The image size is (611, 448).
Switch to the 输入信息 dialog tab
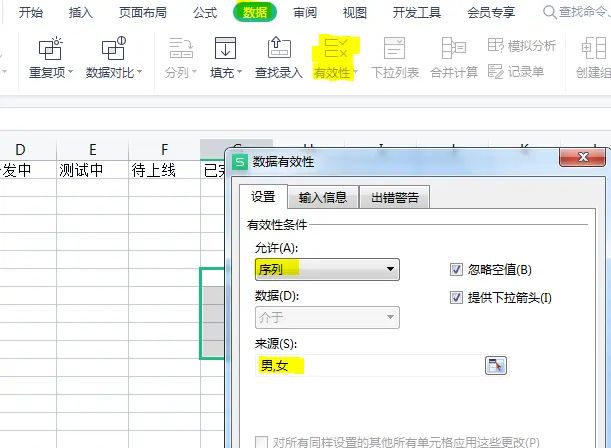(x=323, y=197)
